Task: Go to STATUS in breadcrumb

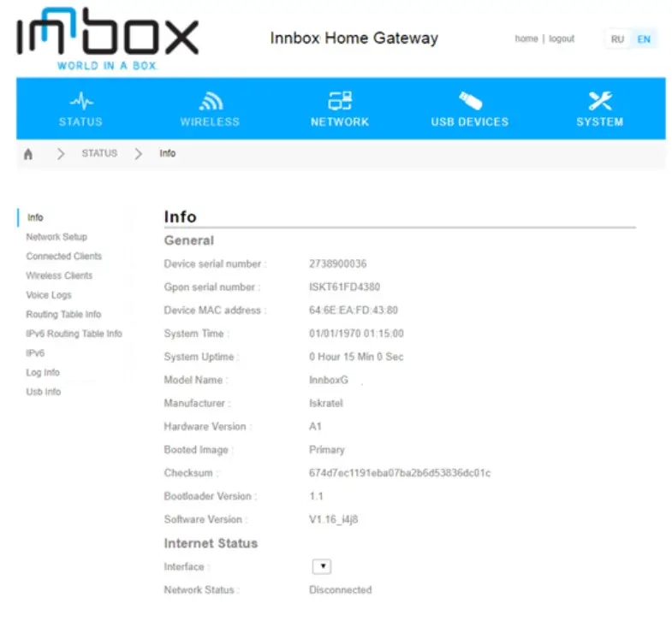Action: 99,153
